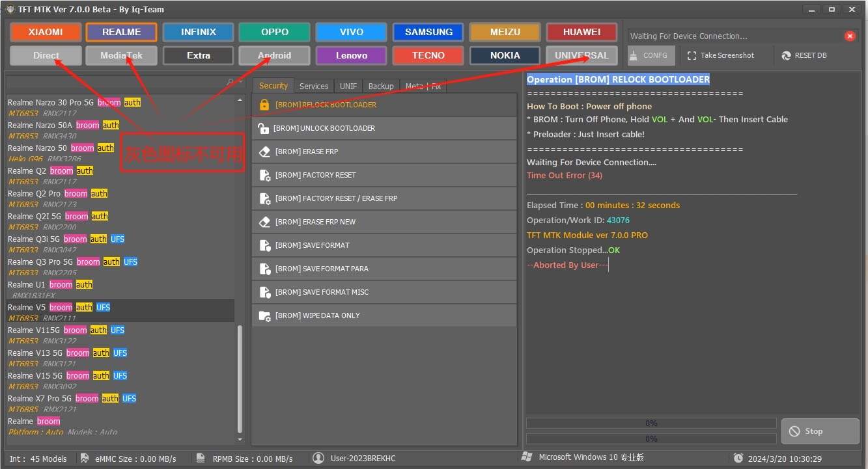
Task: Click the RESET DB refresh icon
Action: (786, 55)
